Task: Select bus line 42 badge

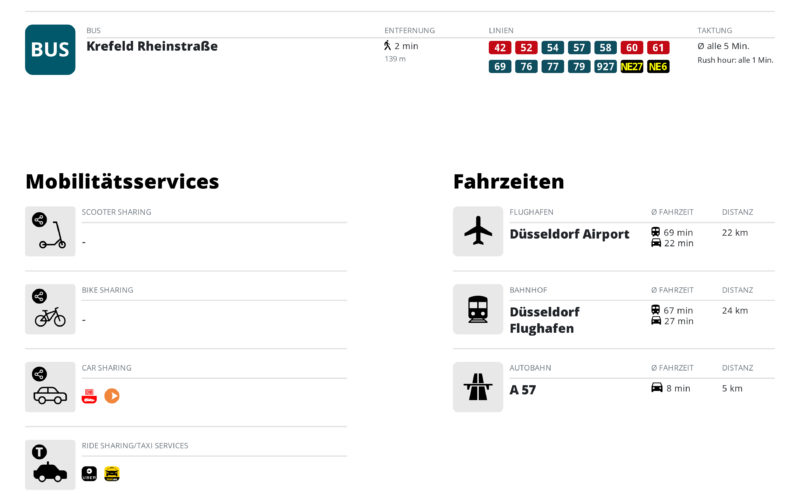Action: (500, 48)
